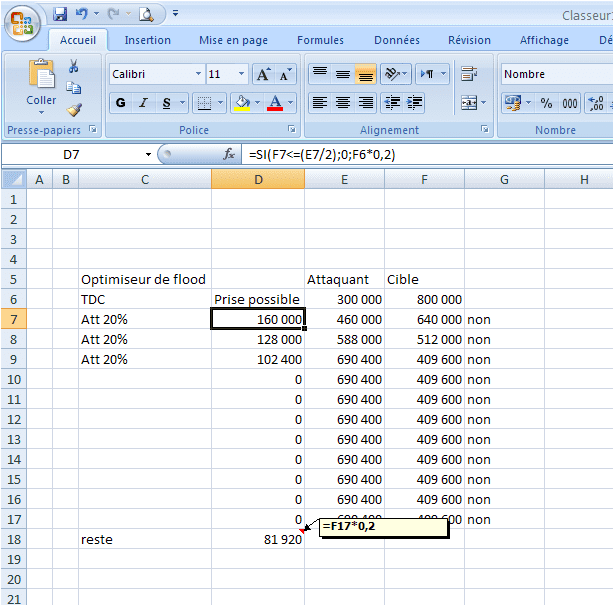The image size is (613, 605).
Task: Click the Cut scissors icon
Action: click(74, 66)
